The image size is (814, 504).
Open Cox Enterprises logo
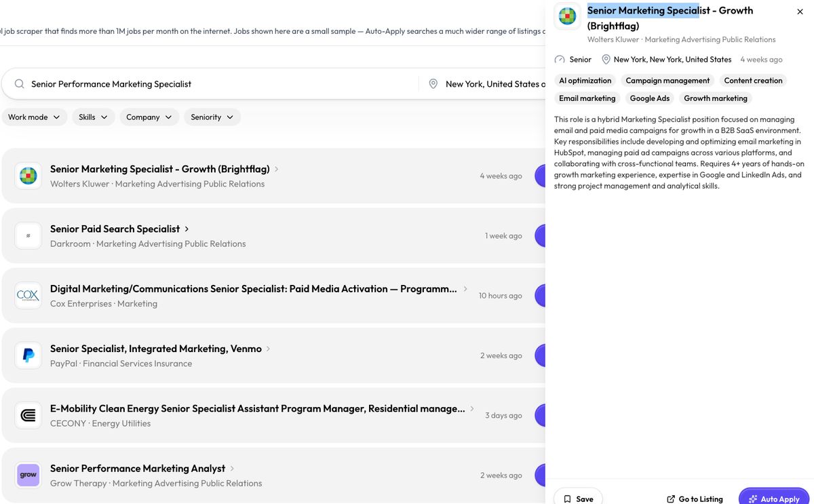28,296
